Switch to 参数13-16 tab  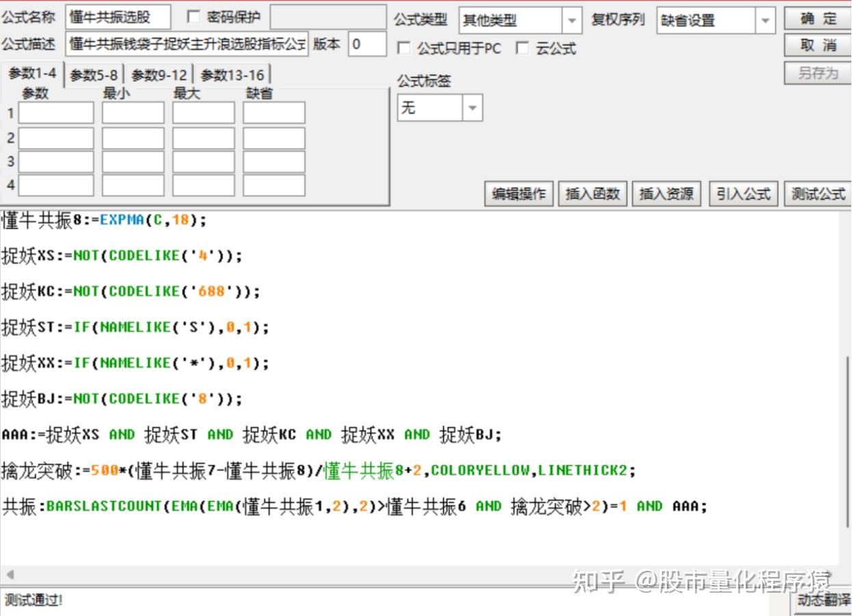click(x=232, y=75)
